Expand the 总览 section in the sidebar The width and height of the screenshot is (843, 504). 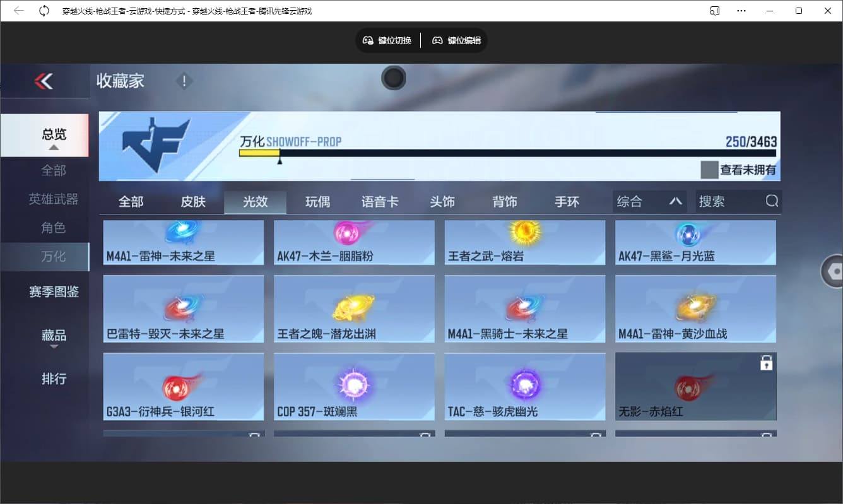54,134
